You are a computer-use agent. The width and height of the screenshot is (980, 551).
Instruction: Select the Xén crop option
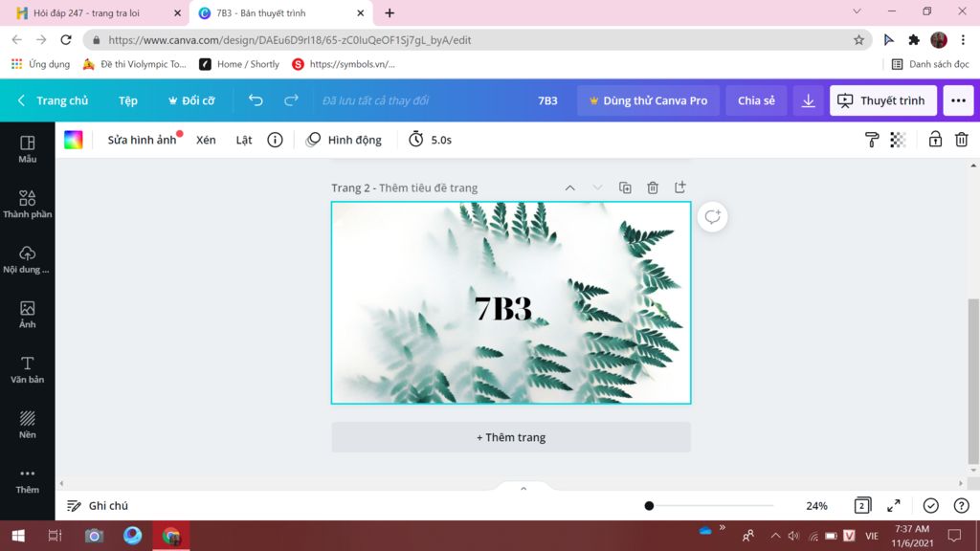[206, 140]
